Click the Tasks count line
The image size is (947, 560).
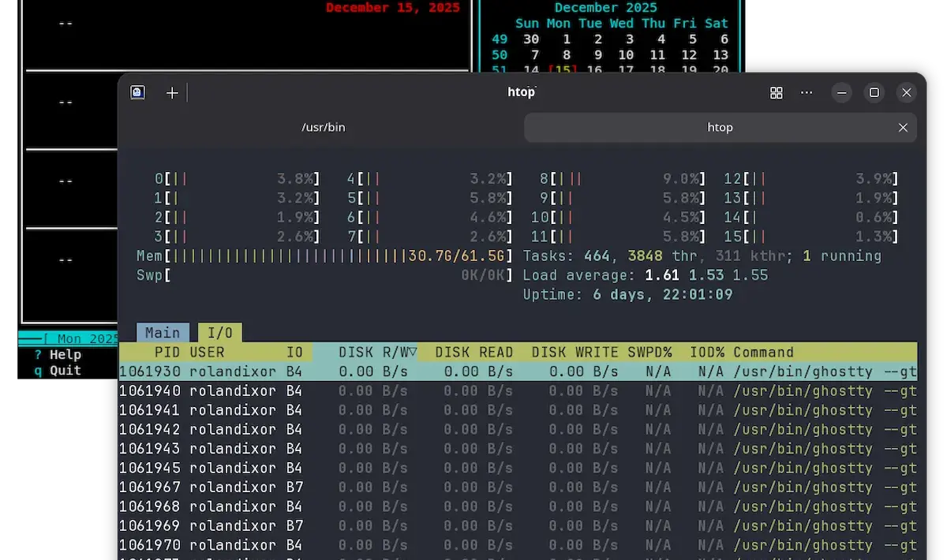point(702,256)
